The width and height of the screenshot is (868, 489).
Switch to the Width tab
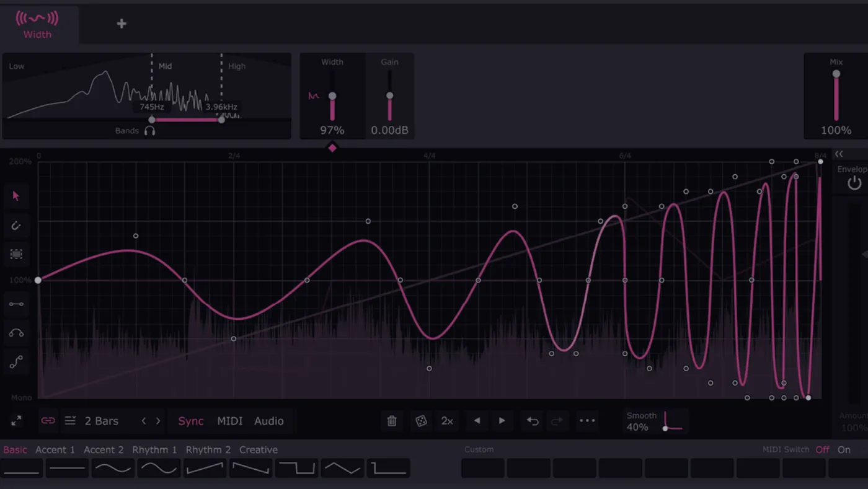tap(37, 25)
